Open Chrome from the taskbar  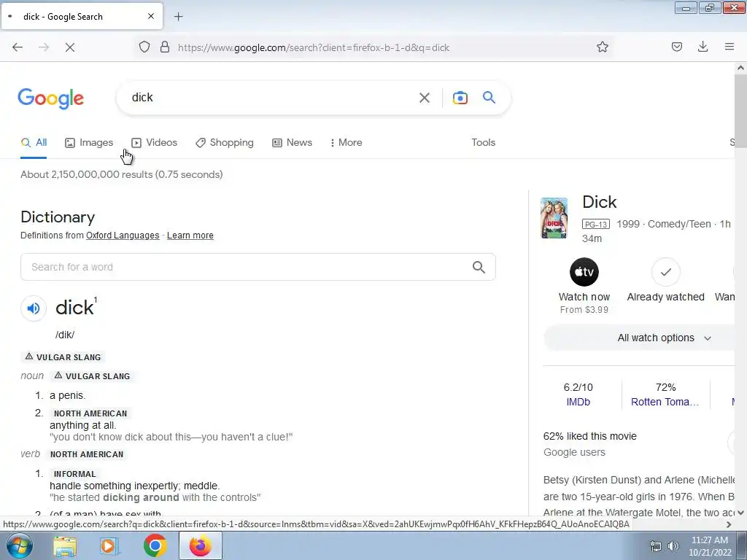pyautogui.click(x=155, y=545)
